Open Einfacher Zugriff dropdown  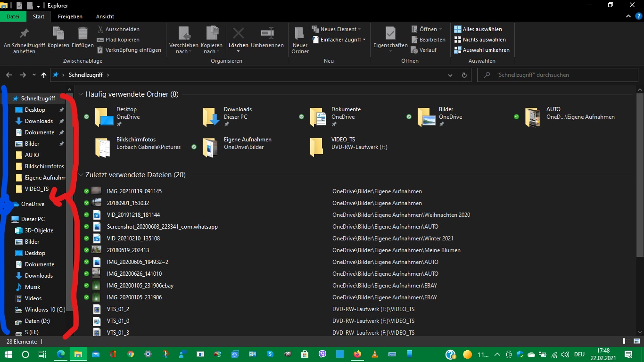point(339,40)
